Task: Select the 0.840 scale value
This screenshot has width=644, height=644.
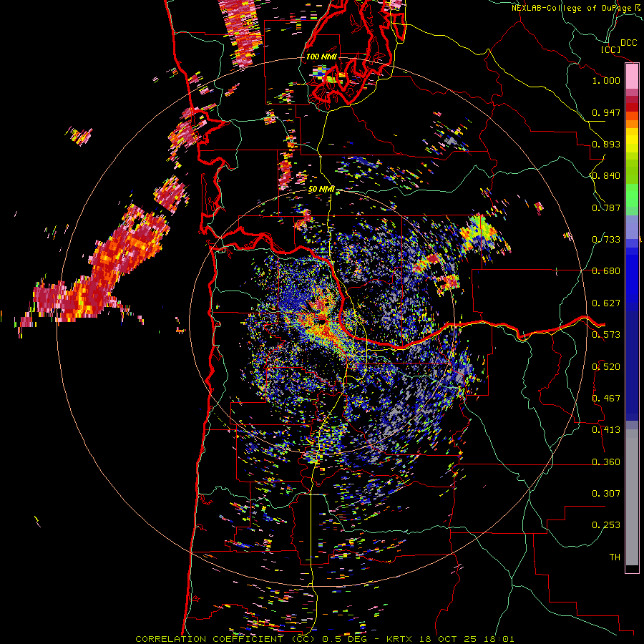Action: tap(606, 176)
